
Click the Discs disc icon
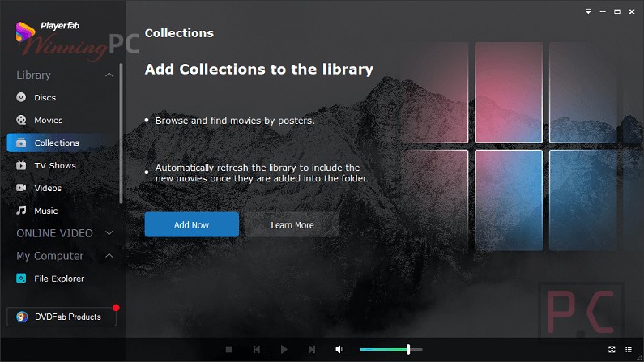21,97
